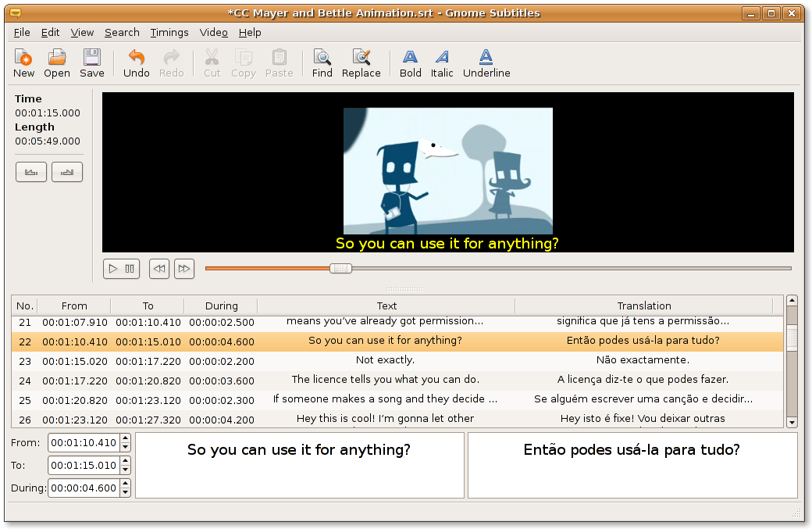Viewport: 812px width, 529px height.
Task: Click the To time input field
Action: click(84, 465)
